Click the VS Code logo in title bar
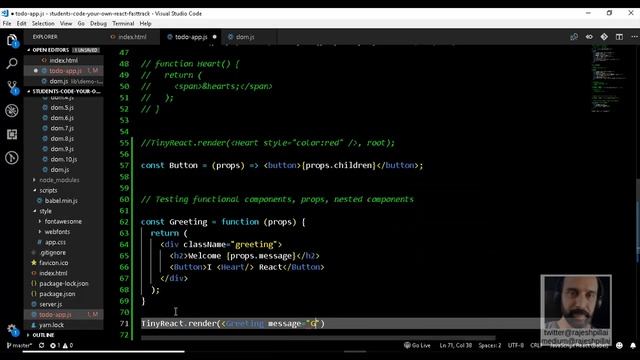 coord(5,13)
